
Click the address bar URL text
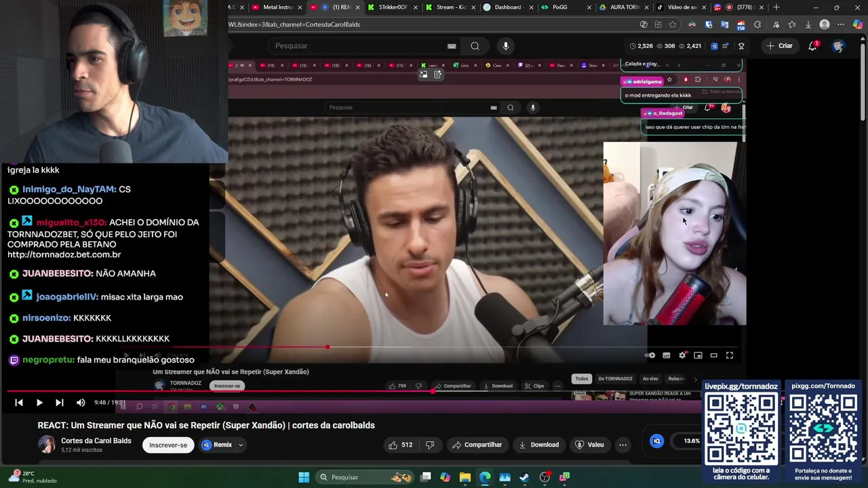pyautogui.click(x=294, y=24)
